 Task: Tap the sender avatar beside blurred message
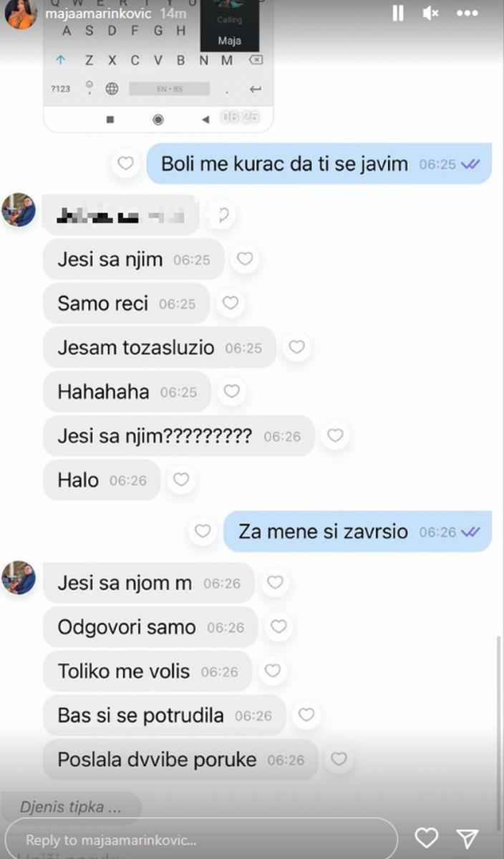click(x=19, y=210)
